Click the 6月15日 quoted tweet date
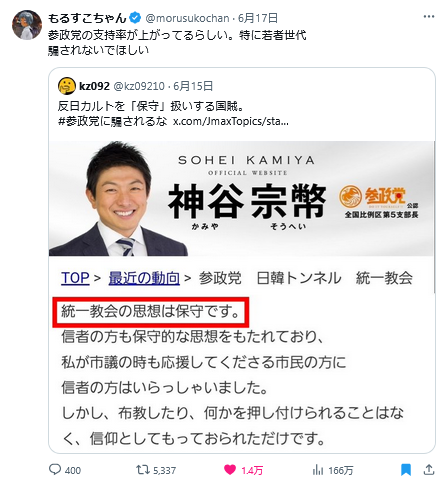 tap(193, 86)
